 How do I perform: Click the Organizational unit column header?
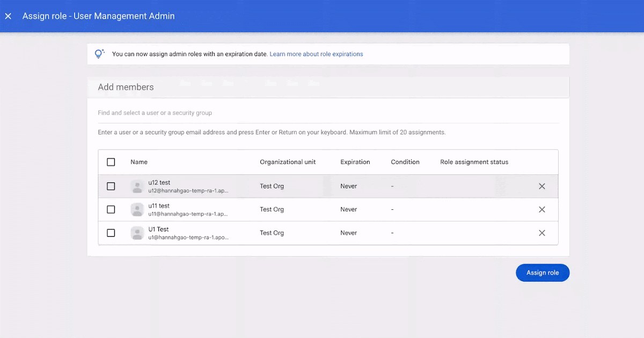(x=288, y=162)
